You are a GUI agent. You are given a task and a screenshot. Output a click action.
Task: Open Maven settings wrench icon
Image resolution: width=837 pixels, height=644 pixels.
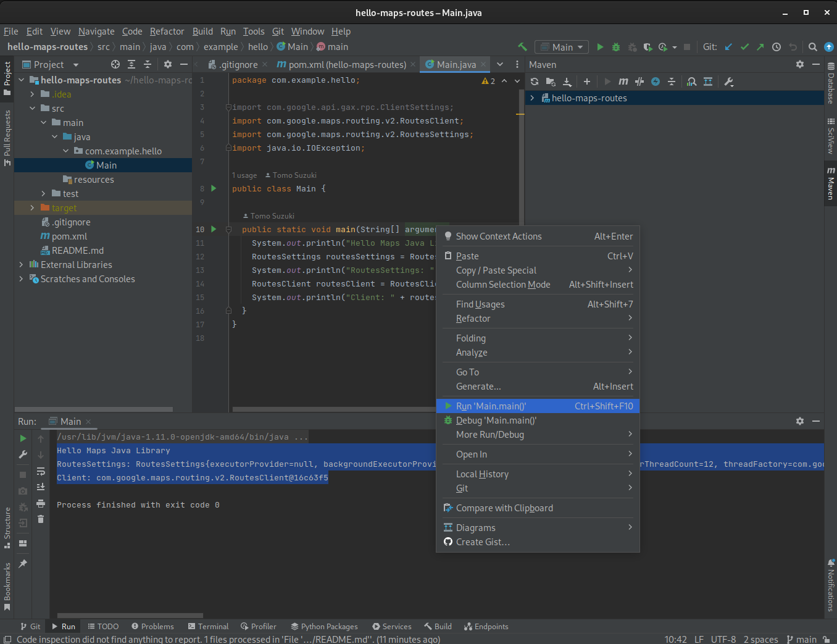[729, 82]
